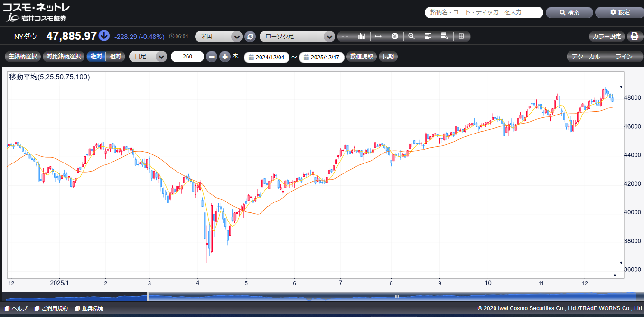Click the crosshair cursor icon
The image size is (644, 317).
(345, 37)
